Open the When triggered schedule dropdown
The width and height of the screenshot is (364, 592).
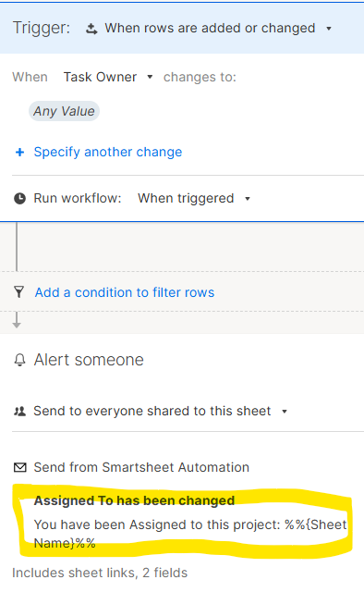click(x=248, y=199)
